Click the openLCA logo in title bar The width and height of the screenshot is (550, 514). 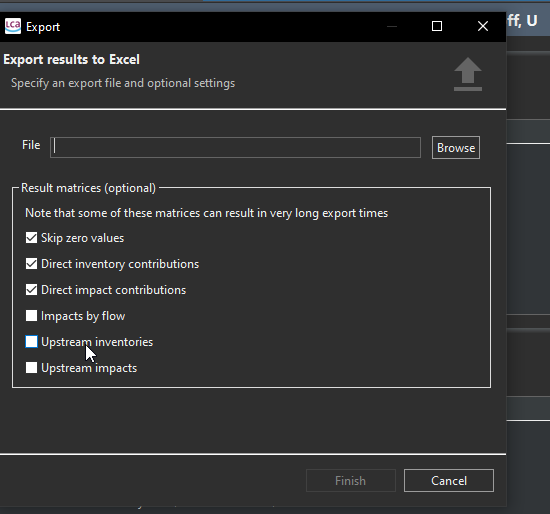pyautogui.click(x=13, y=26)
